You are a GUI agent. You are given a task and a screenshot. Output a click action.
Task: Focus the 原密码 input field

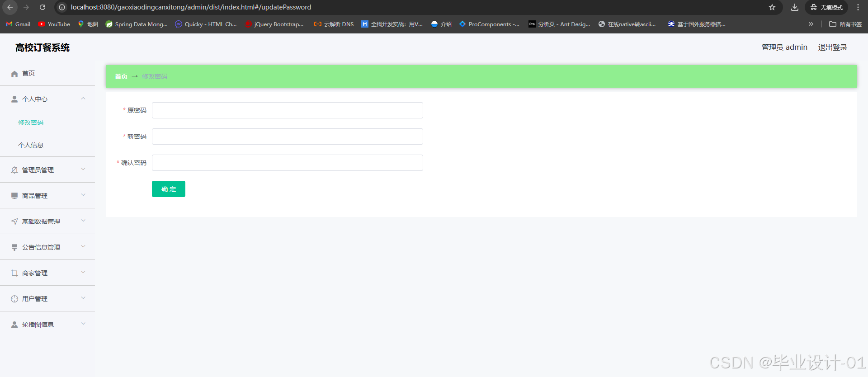coord(288,110)
